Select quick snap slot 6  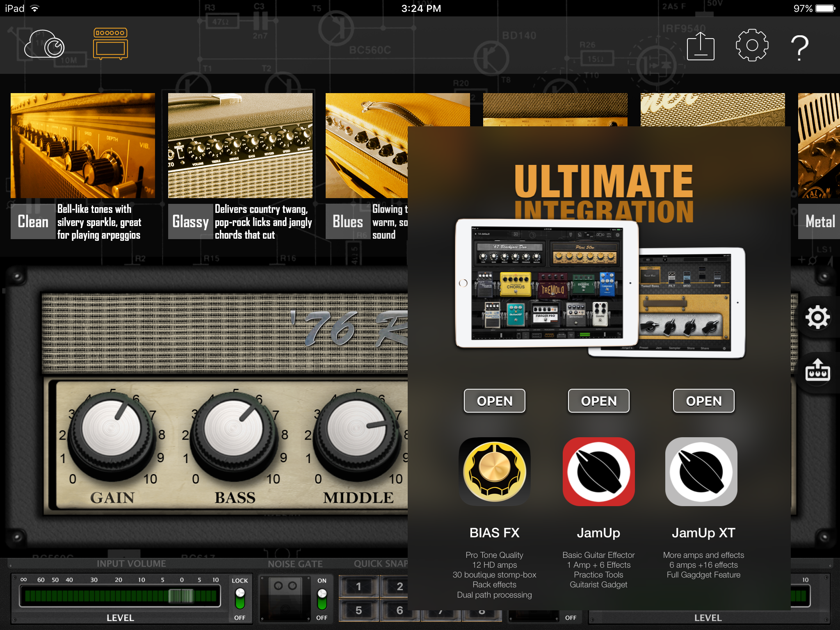pos(399,610)
